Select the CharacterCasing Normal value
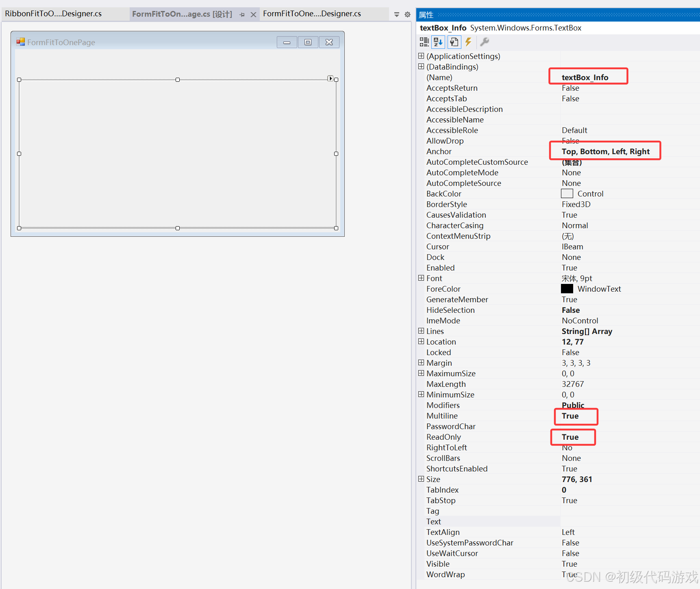 (575, 225)
